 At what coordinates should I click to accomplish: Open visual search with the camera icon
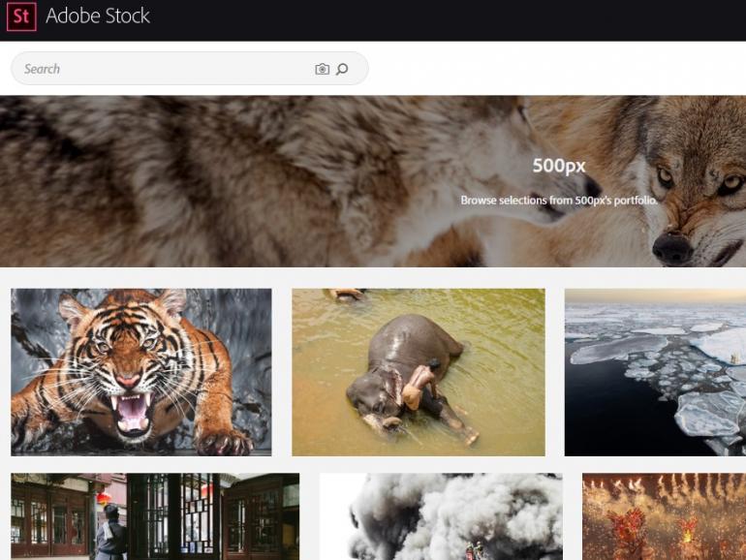pos(322,69)
